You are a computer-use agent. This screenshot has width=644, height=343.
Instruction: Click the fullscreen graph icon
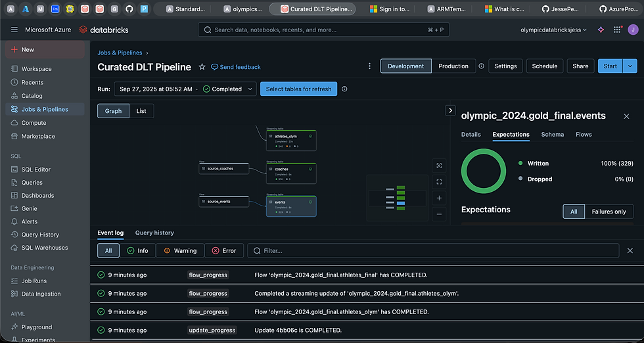[439, 181]
